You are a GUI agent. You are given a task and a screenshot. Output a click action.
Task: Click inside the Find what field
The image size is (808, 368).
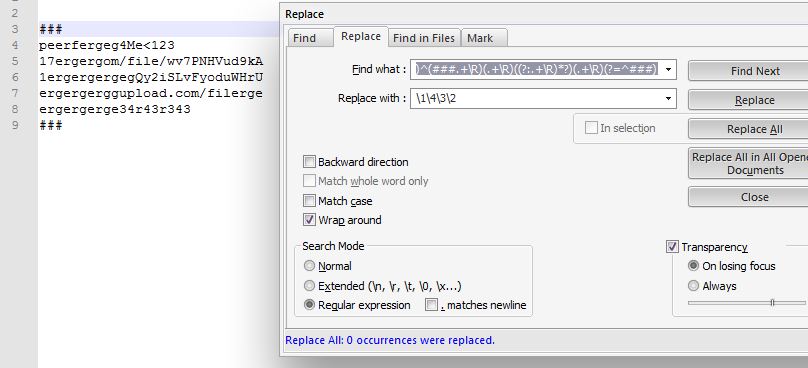coord(536,70)
